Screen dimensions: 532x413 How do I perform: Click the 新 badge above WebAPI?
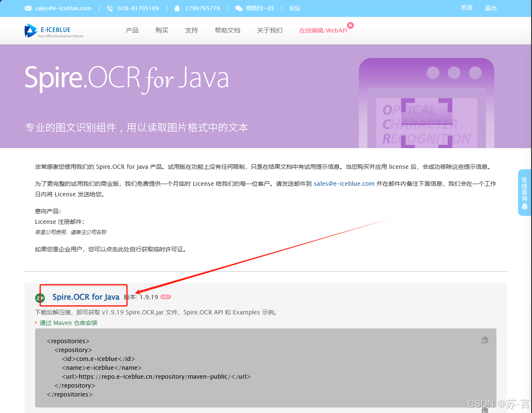350,25
